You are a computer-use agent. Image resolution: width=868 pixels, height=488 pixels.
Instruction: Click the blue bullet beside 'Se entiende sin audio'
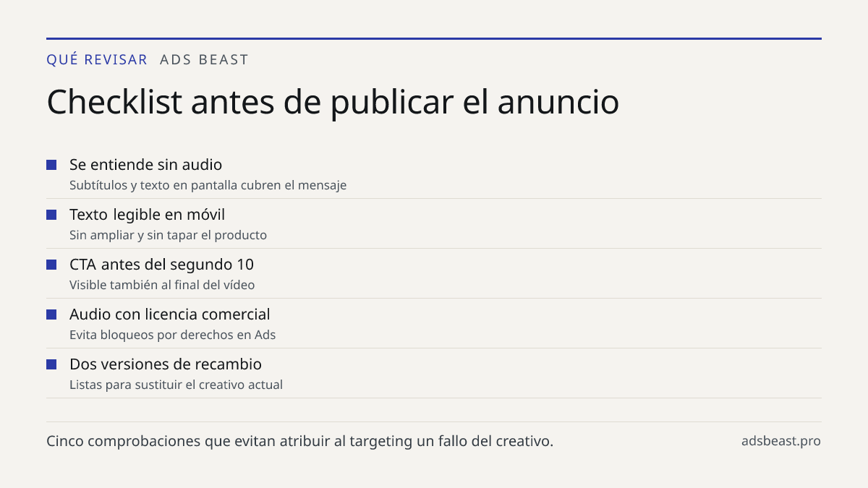point(51,165)
